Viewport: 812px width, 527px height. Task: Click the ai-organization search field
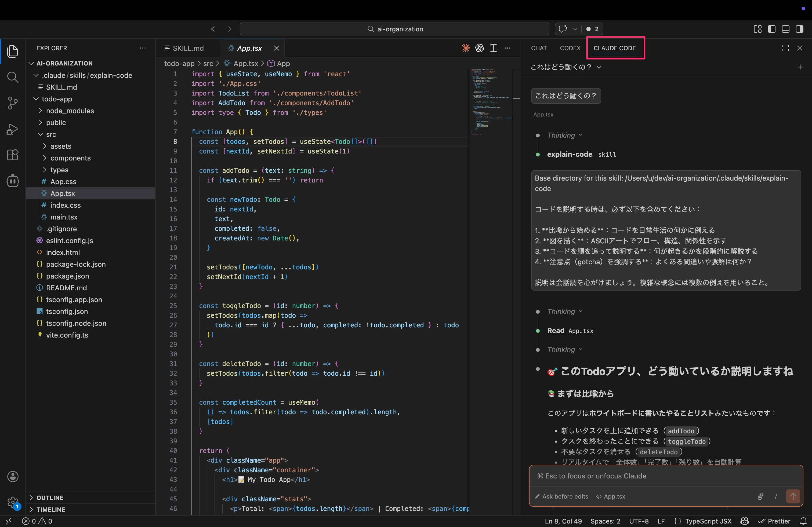394,29
